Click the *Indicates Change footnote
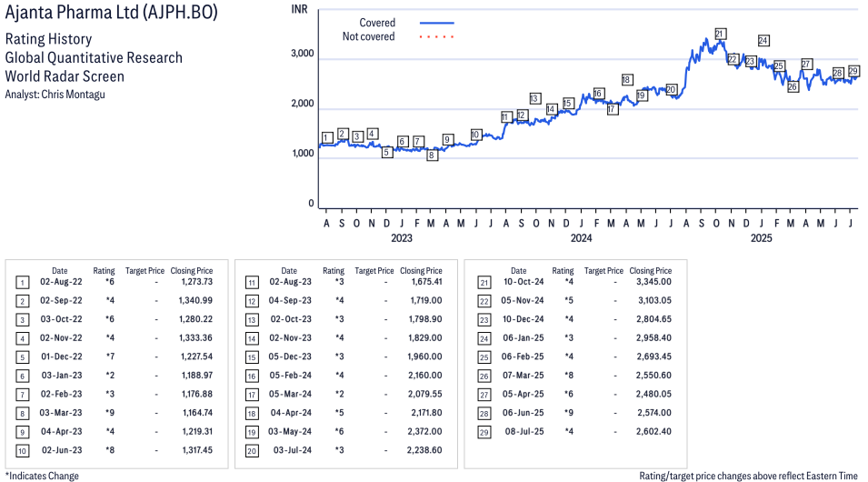Image resolution: width=868 pixels, height=482 pixels. [42, 476]
